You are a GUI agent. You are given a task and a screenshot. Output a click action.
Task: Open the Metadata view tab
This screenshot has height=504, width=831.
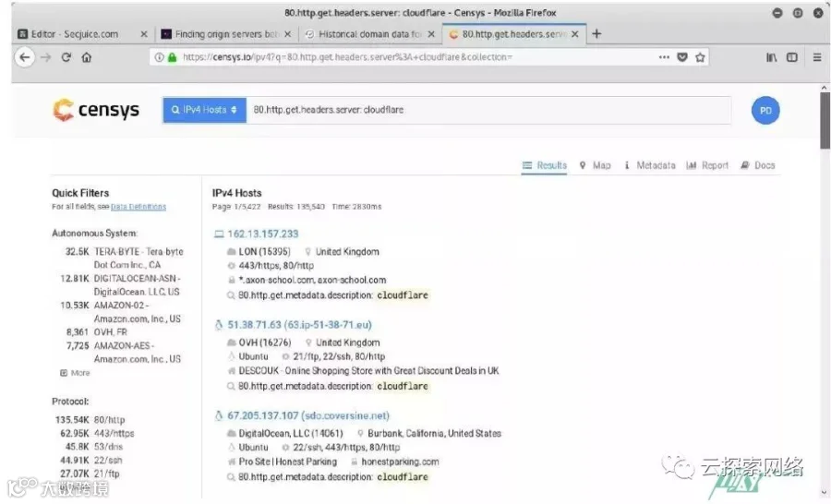coord(649,165)
